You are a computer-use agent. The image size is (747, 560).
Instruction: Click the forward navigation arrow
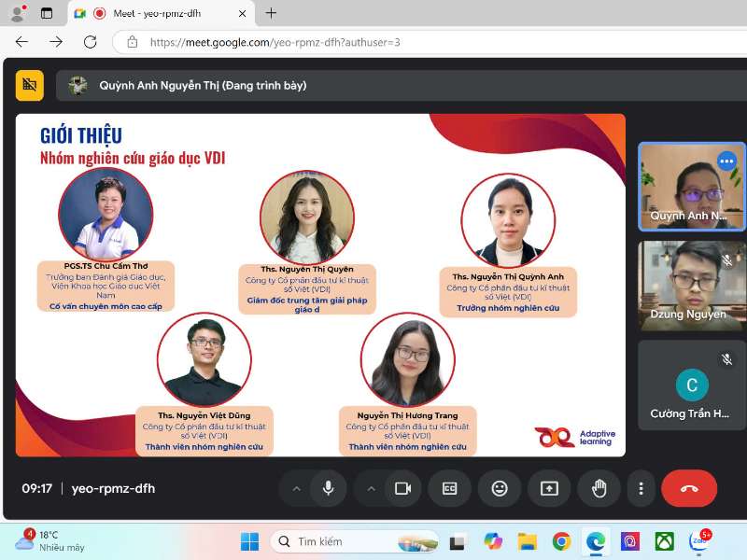(x=54, y=41)
